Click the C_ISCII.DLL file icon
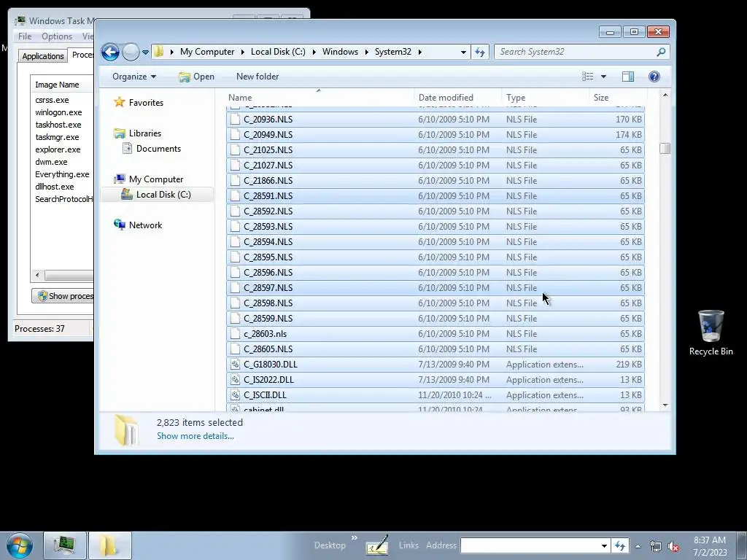747x560 pixels. [x=235, y=395]
